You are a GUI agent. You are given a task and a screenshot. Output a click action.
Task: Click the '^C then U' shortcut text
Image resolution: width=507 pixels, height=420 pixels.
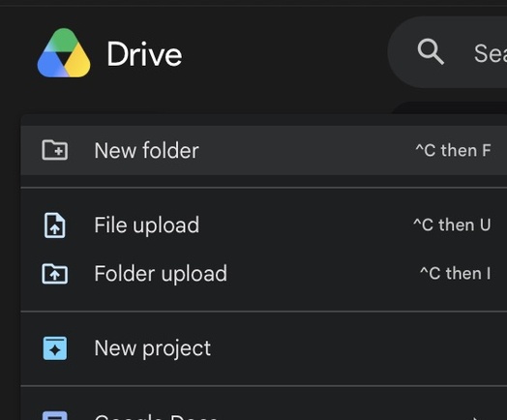tap(452, 225)
